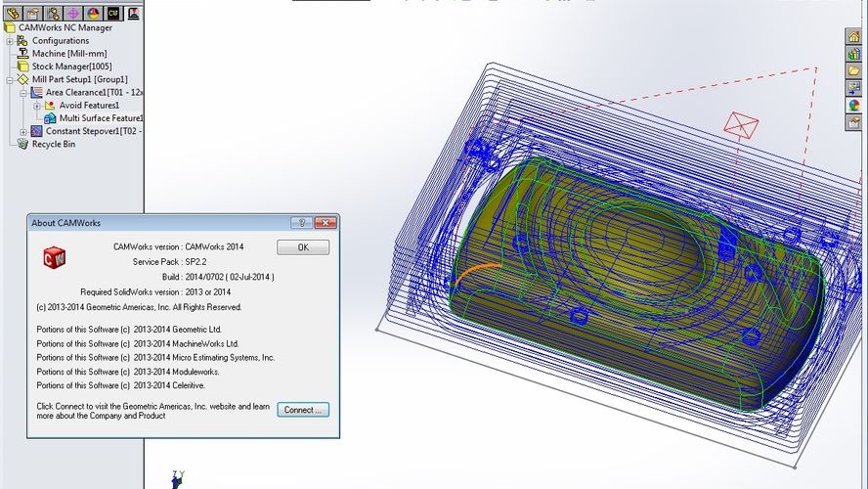Select Area Clearance1 operation text
868x489 pixels.
94,92
